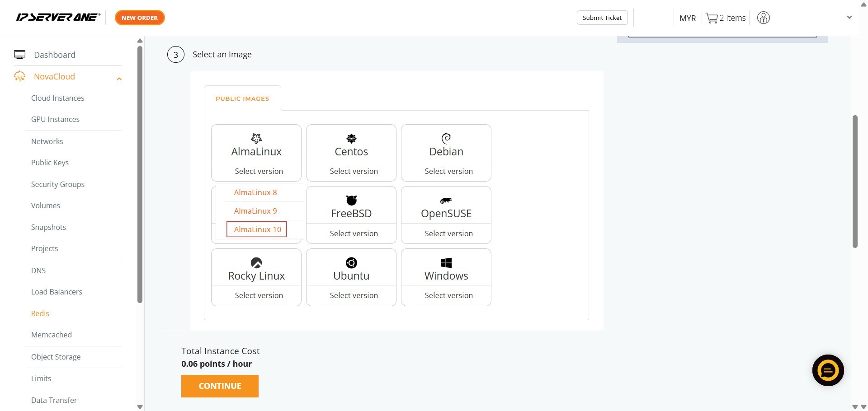Open Ubuntu's Select version dropdown
Image resolution: width=868 pixels, height=411 pixels.
(x=354, y=295)
